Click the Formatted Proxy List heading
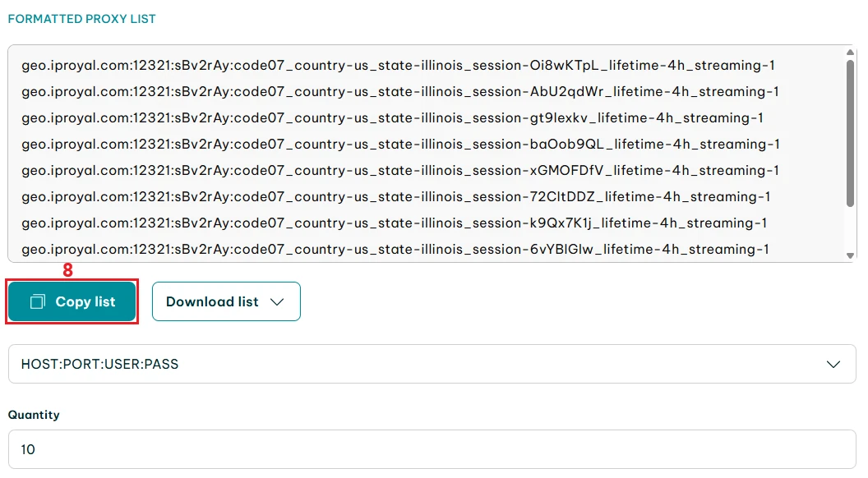Screen dimensions: 868x478 (x=81, y=19)
